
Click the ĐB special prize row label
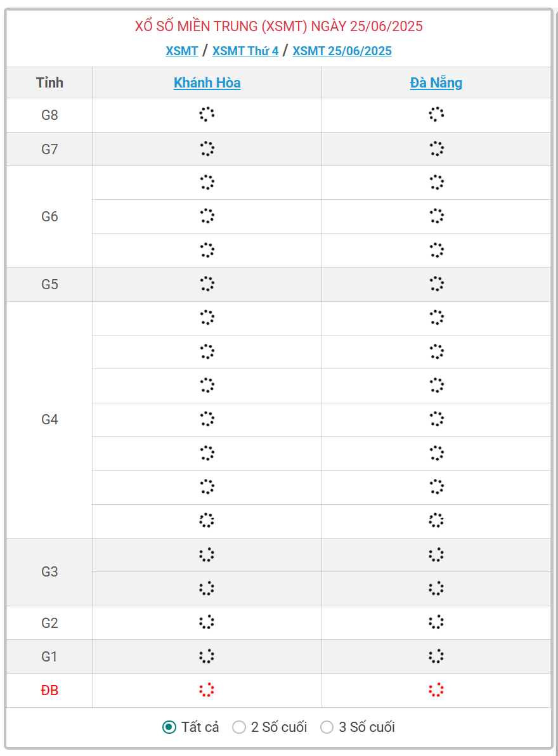tap(49, 691)
